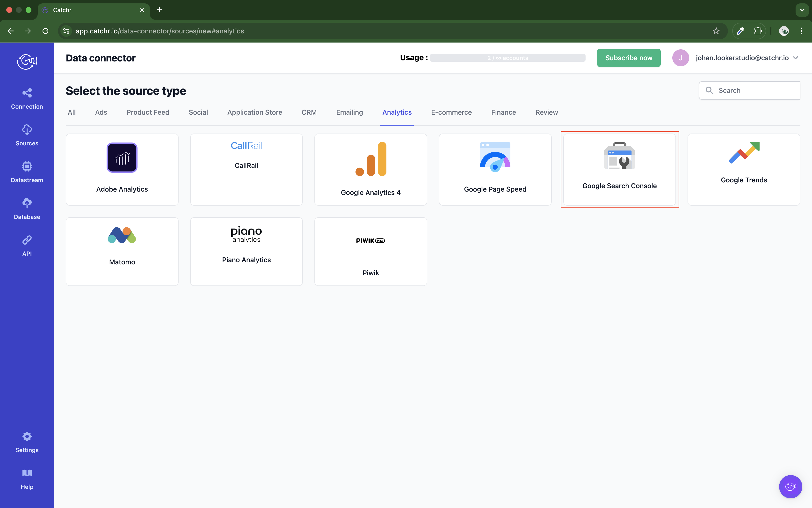Switch to the Finance tab

503,112
